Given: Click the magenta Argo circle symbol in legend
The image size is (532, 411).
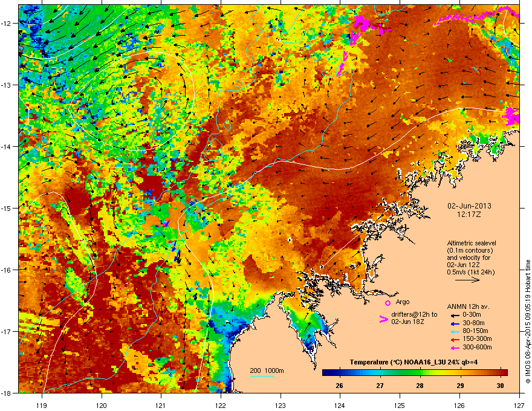Looking at the screenshot, I should (388, 303).
